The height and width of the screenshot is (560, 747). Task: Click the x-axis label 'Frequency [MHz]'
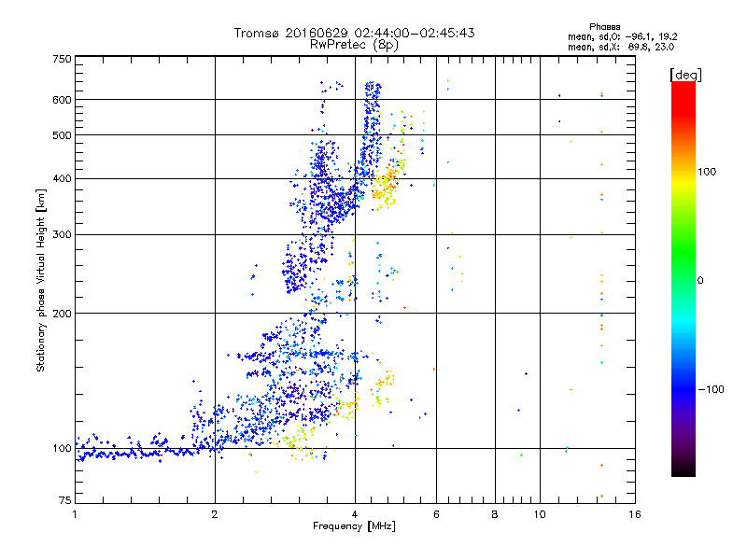click(x=354, y=526)
